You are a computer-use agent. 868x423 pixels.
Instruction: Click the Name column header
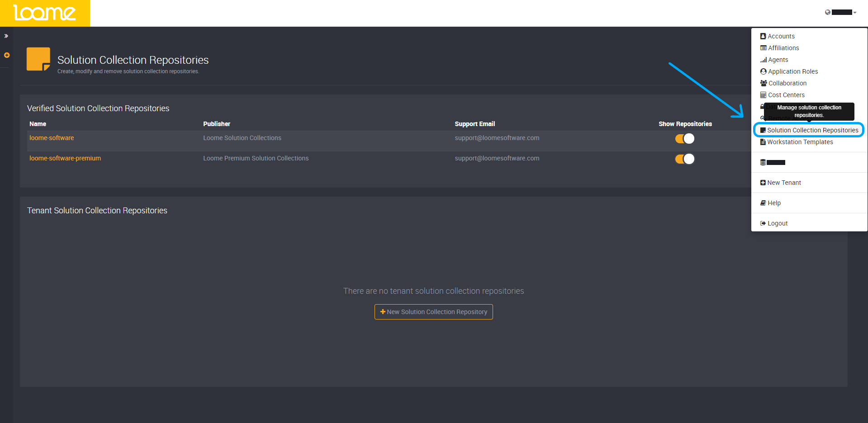coord(38,124)
